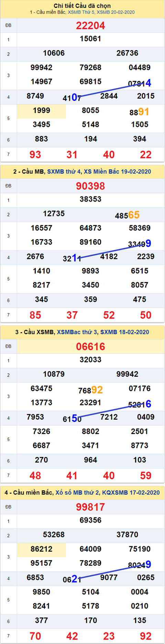
Task: Select number 8891 with orange digits
Action: 139,112
